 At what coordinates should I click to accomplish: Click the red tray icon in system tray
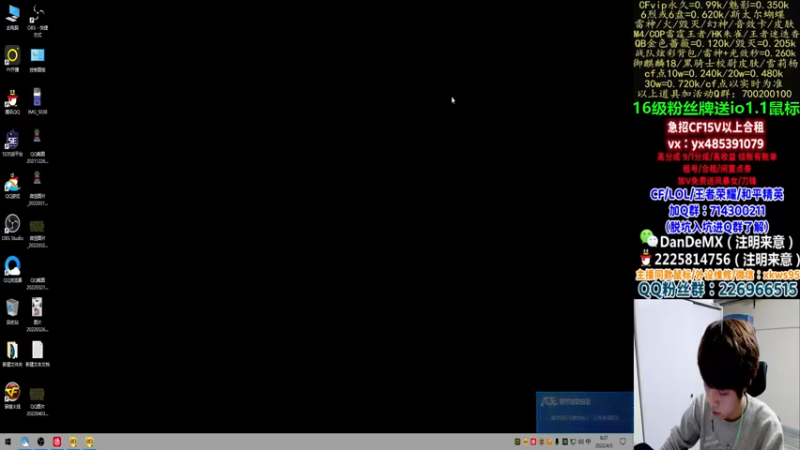(533, 442)
